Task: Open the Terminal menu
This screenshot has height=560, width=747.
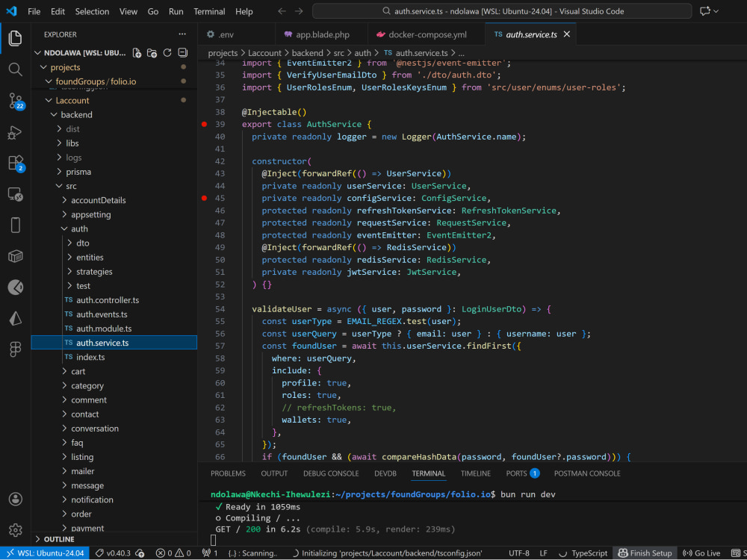Action: coord(209,11)
